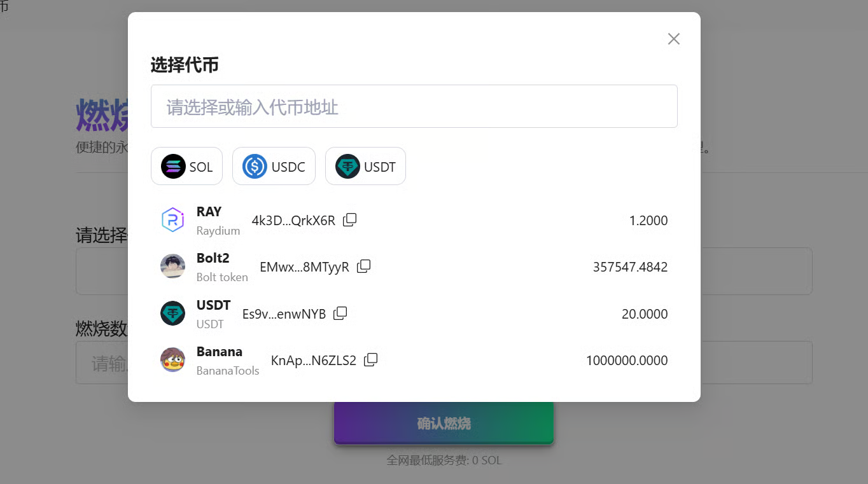Image resolution: width=868 pixels, height=484 pixels.
Task: Choose Bolt2 token from the list
Action: (213, 258)
